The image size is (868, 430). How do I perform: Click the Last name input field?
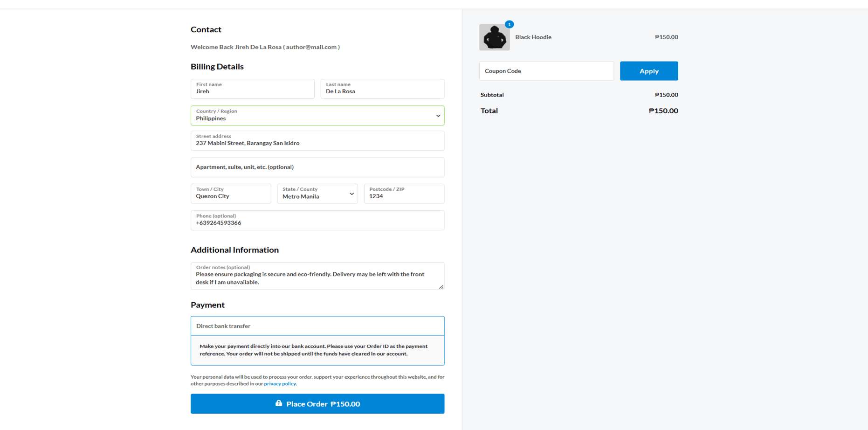(382, 89)
